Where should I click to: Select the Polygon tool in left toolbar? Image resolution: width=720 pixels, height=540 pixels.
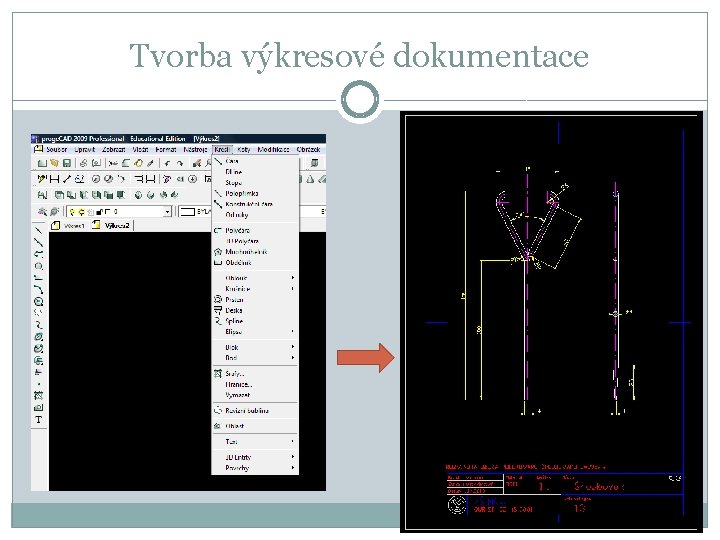(39, 266)
